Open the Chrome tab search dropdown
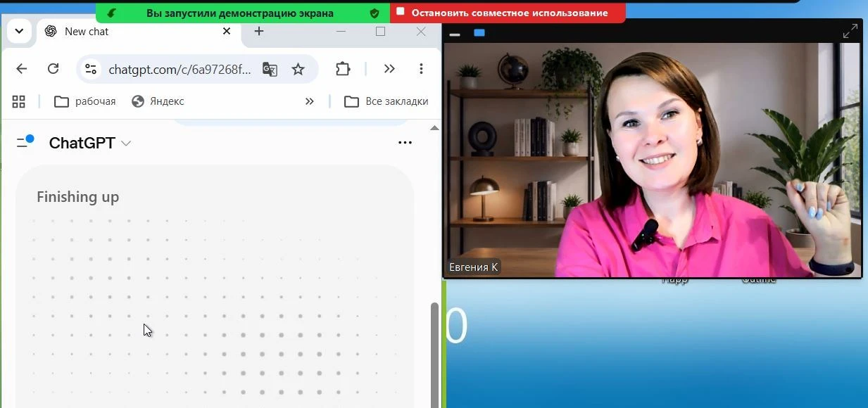Screen dimensions: 868x408 point(19,32)
